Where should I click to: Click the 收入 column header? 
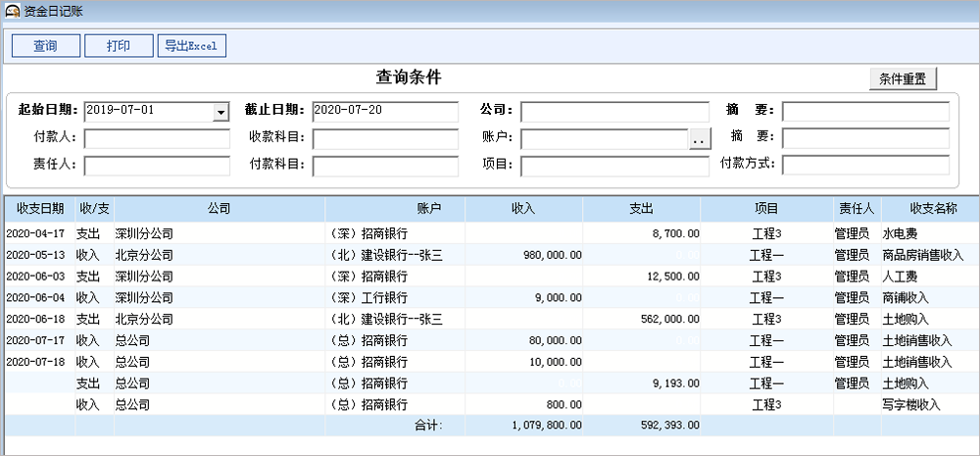click(523, 209)
